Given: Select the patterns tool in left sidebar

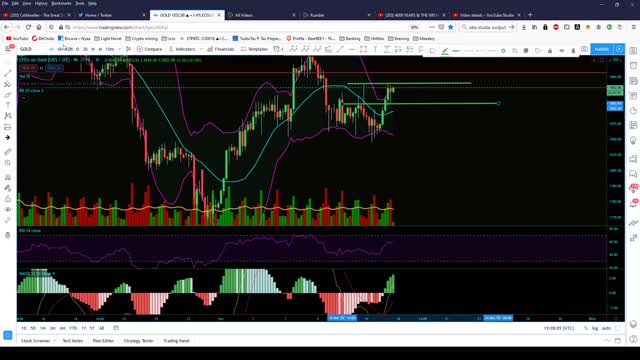Looking at the screenshot, I should [x=8, y=116].
